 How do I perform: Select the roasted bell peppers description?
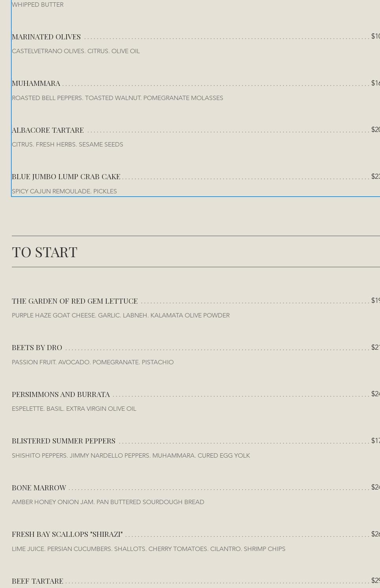[117, 98]
